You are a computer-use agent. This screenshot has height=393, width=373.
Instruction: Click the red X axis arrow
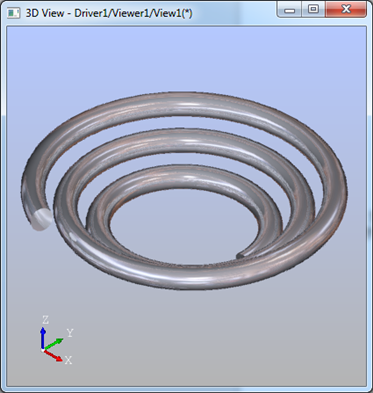click(53, 356)
